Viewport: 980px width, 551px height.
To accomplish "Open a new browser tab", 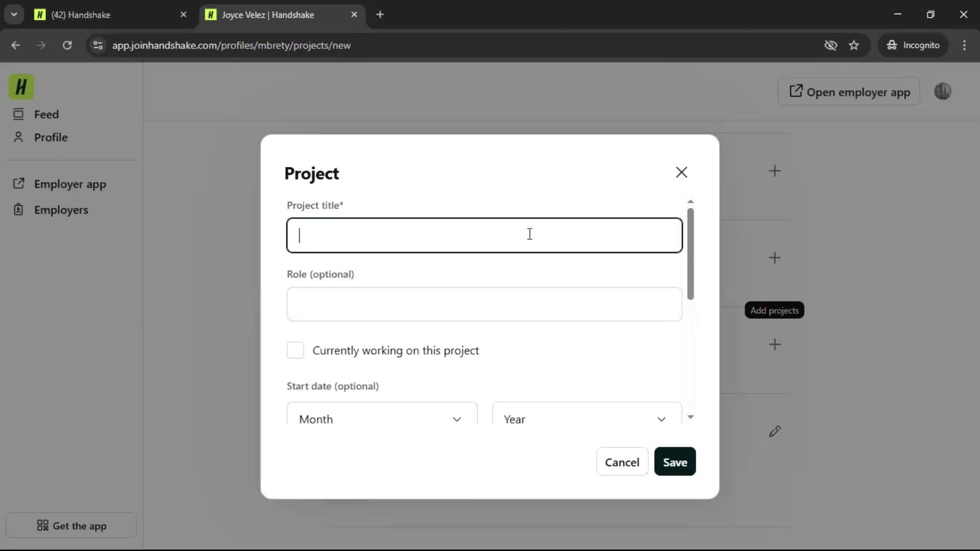I will pyautogui.click(x=380, y=15).
